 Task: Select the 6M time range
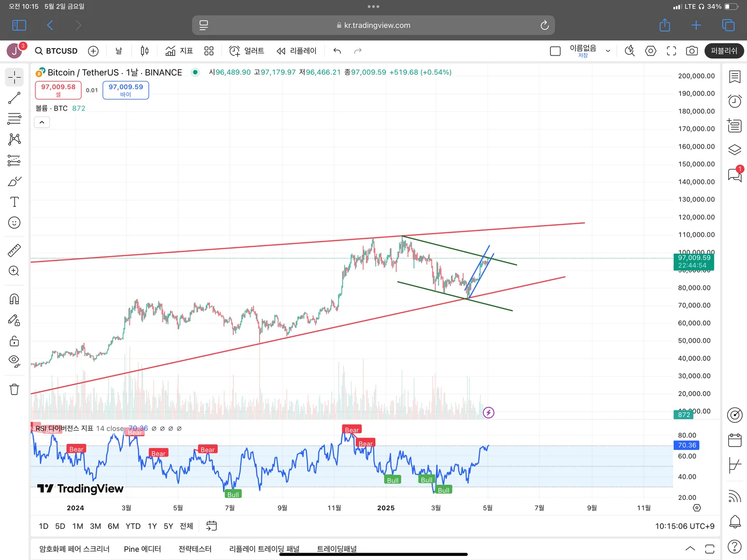[x=113, y=526]
